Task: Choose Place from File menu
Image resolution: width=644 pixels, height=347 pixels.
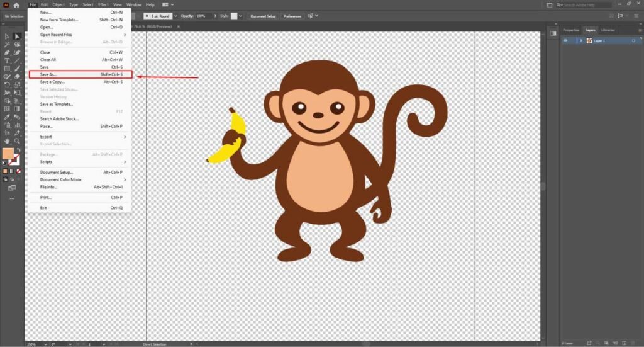Action: click(80, 126)
